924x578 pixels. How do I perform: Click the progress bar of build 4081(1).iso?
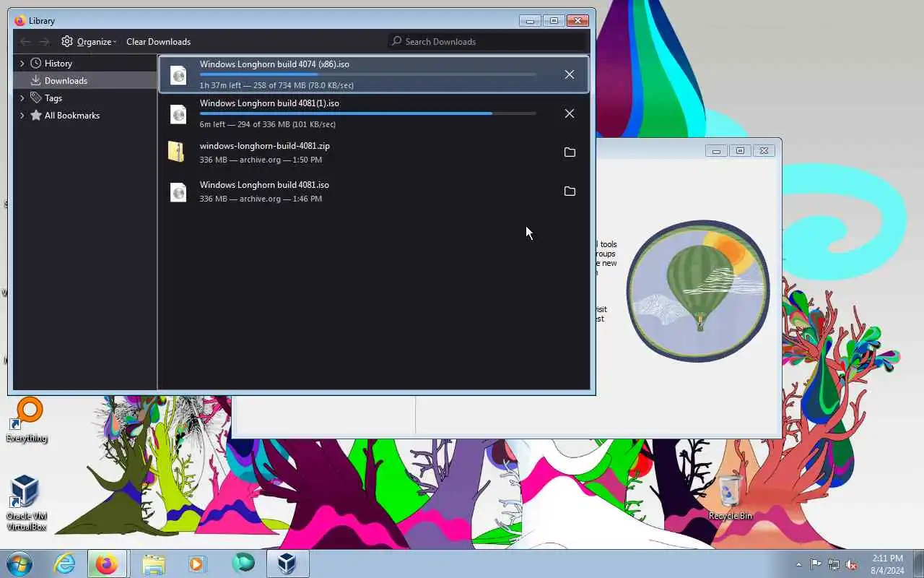pos(367,113)
